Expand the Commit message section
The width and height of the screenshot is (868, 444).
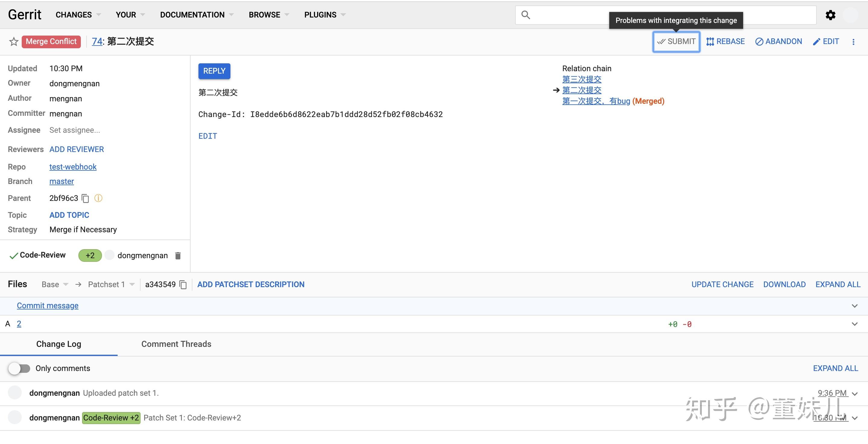[x=854, y=306]
